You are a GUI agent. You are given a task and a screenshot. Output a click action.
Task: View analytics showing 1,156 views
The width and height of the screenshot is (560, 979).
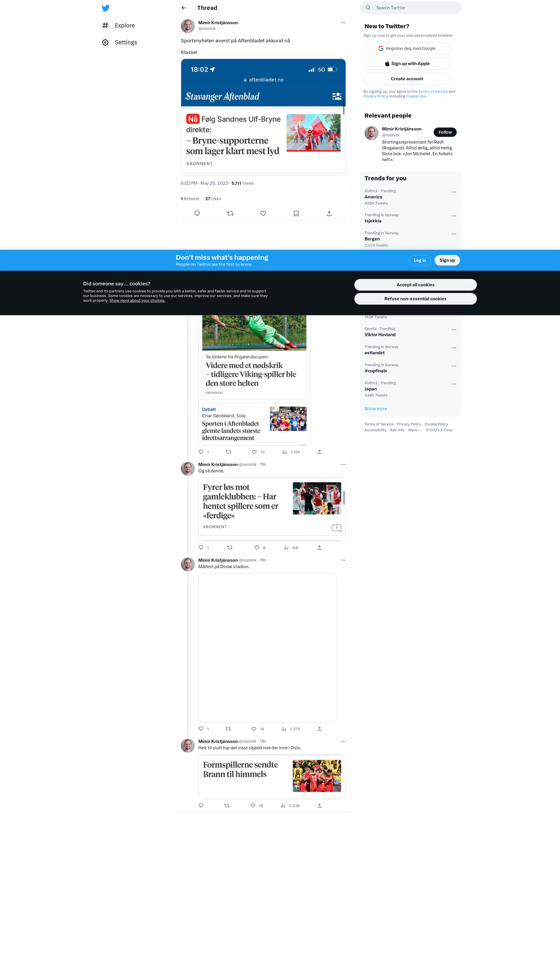291,452
